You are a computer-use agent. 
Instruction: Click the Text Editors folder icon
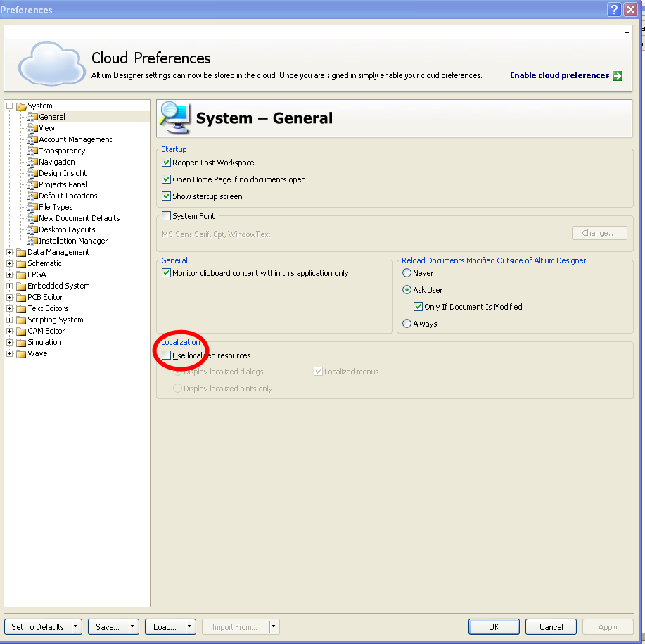(x=21, y=308)
